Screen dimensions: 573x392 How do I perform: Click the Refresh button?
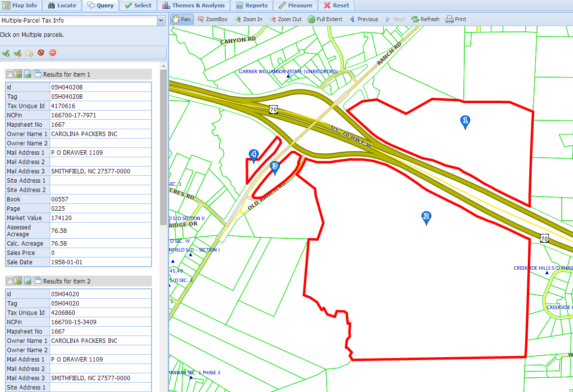(425, 19)
